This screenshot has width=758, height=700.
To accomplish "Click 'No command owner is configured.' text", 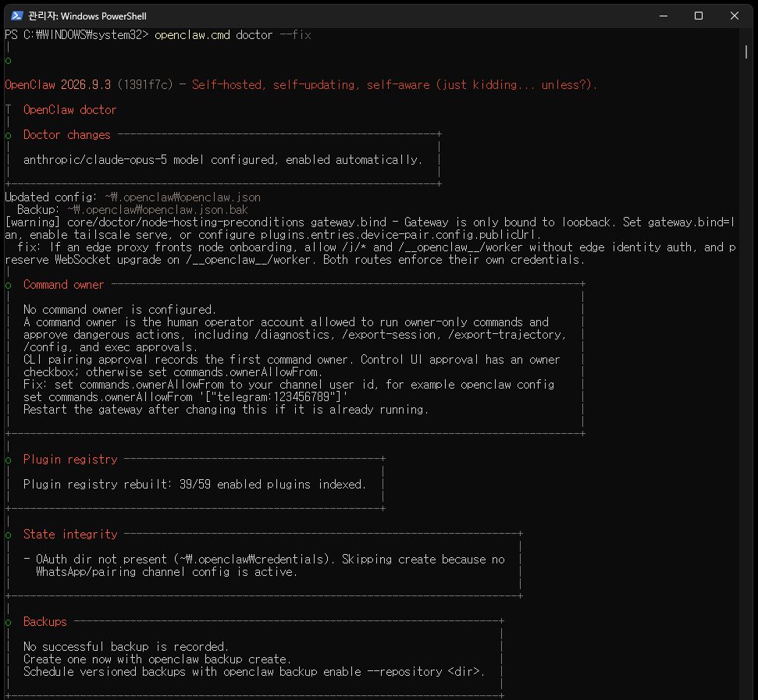I will (x=119, y=310).
